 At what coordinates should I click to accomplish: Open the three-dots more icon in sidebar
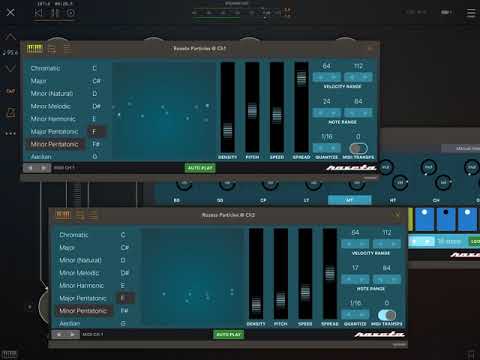pos(10,133)
